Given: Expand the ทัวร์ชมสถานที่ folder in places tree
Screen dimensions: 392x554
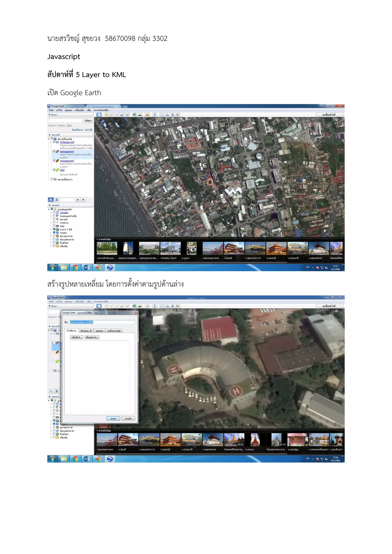Looking at the screenshot, I should (x=51, y=142).
